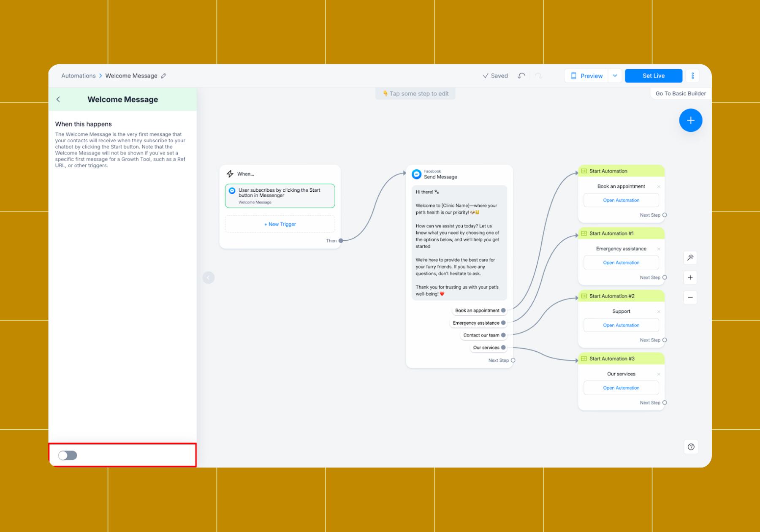
Task: Click the Start Automation #2 header icon
Action: 584,296
